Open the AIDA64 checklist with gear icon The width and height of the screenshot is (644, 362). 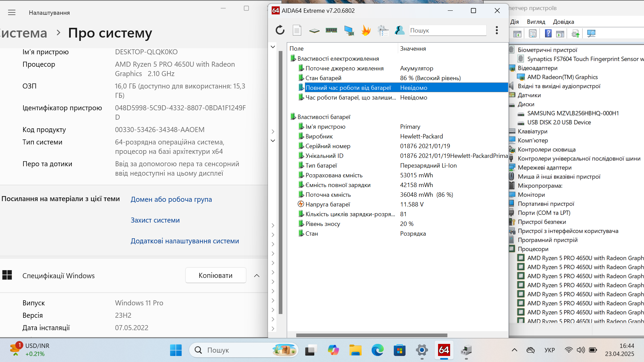pos(383,31)
